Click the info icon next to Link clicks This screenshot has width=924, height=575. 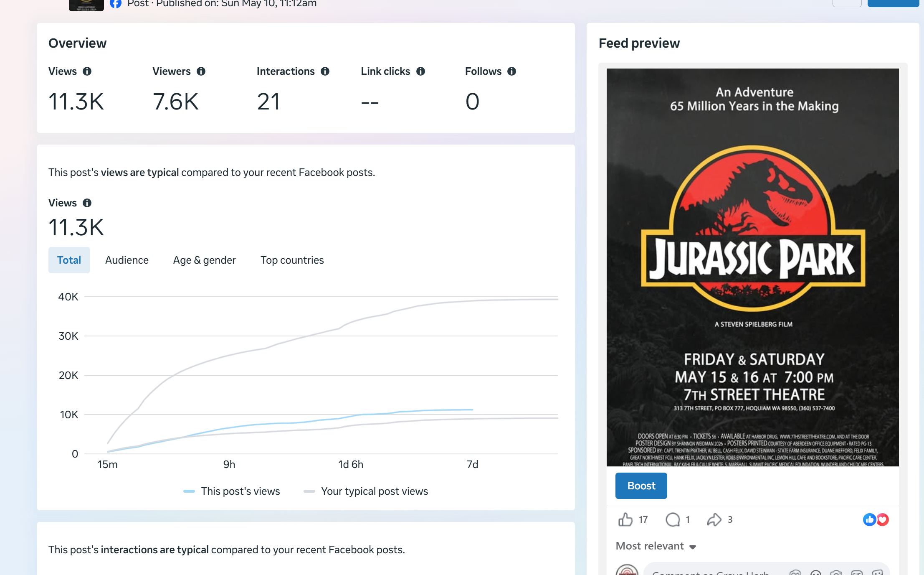[x=420, y=71]
